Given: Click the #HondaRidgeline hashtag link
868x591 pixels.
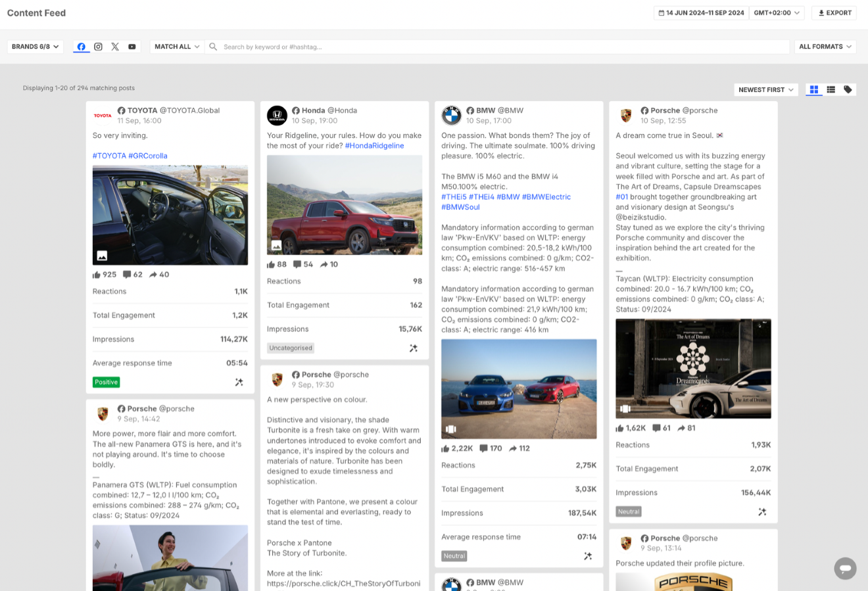Looking at the screenshot, I should [374, 146].
